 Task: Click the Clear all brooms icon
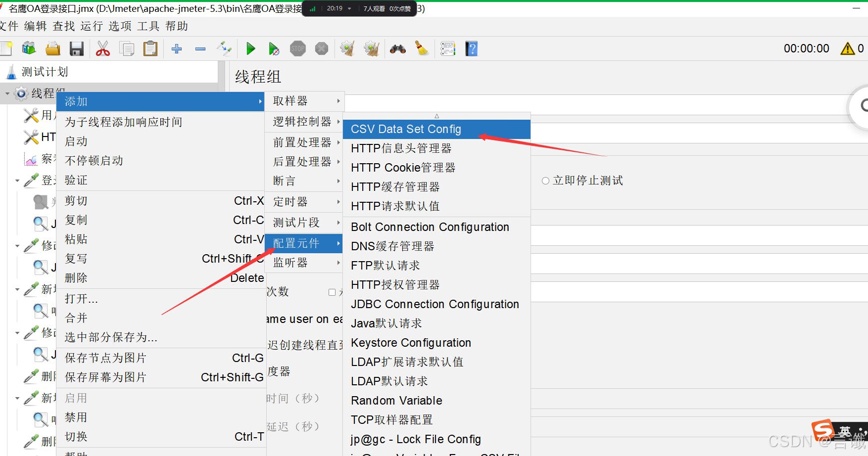[372, 48]
